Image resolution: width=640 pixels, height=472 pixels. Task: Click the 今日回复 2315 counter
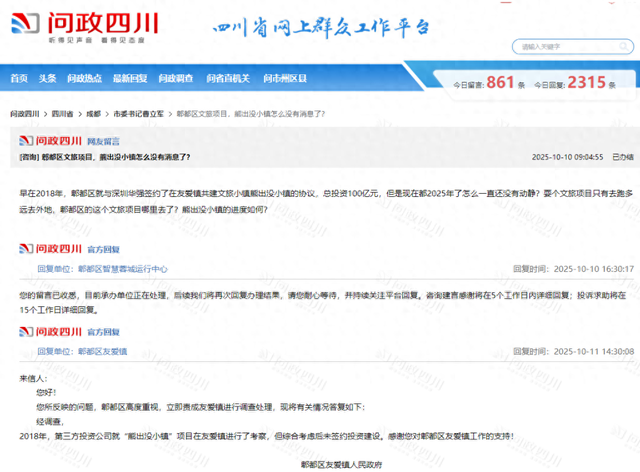[x=575, y=83]
